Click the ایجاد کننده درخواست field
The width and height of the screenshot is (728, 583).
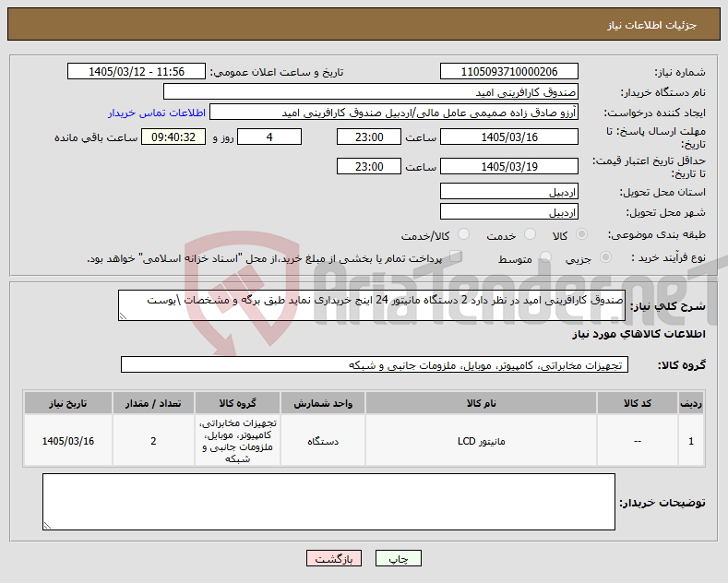pos(394,113)
